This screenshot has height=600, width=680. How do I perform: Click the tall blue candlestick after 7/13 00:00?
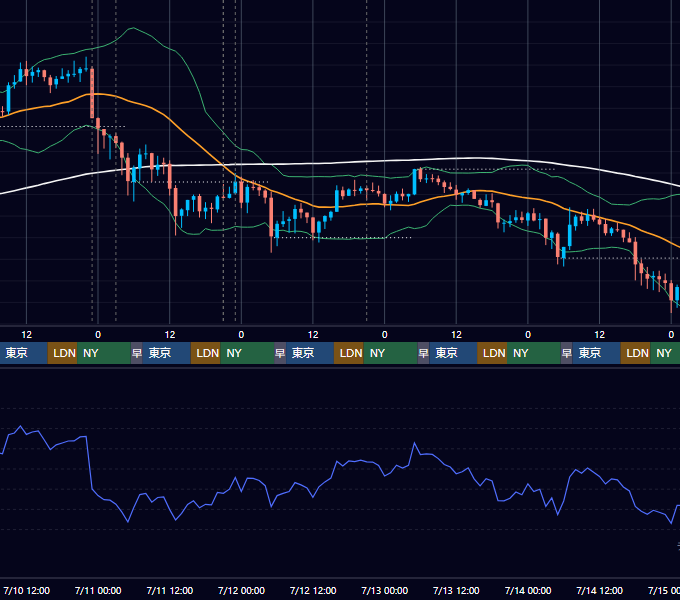tap(415, 182)
